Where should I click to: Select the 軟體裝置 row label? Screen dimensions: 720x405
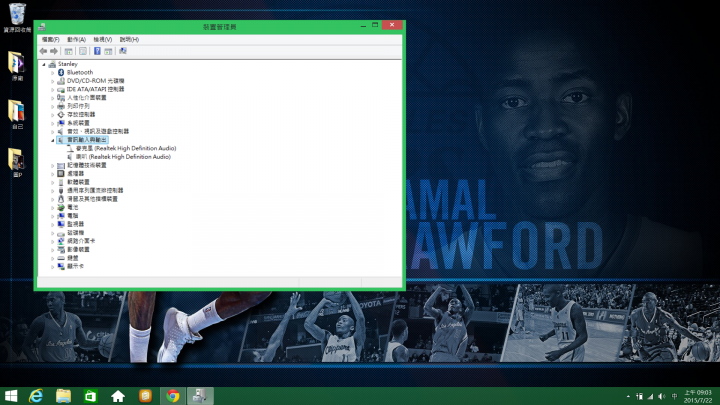point(78,182)
